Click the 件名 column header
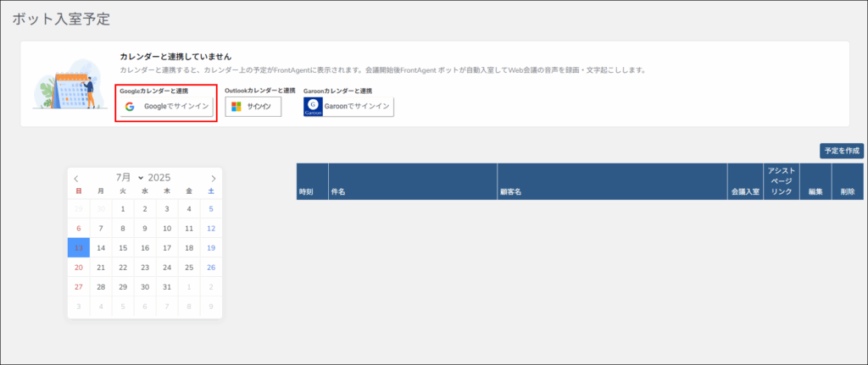868x365 pixels. coord(338,192)
